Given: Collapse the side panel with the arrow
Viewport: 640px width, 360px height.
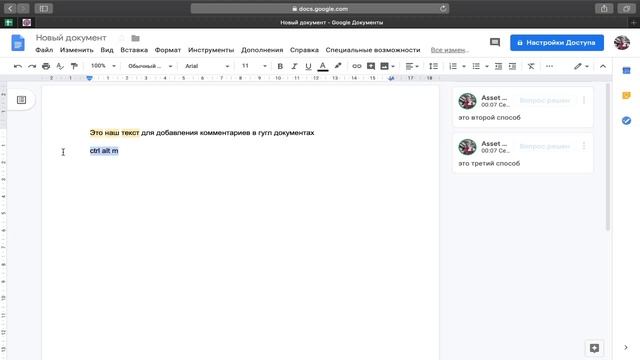Looking at the screenshot, I should point(626,348).
